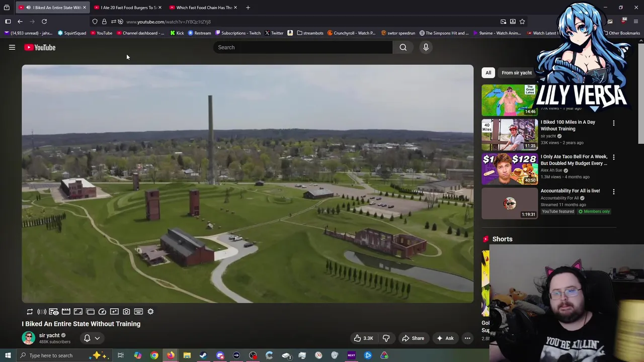Open streambots bookmark folder

[x=310, y=33]
